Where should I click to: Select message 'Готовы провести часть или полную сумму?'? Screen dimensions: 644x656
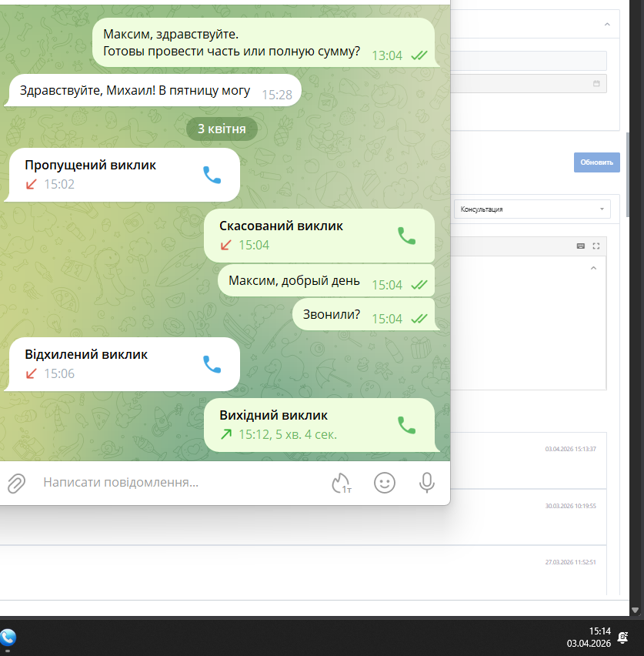coord(232,51)
